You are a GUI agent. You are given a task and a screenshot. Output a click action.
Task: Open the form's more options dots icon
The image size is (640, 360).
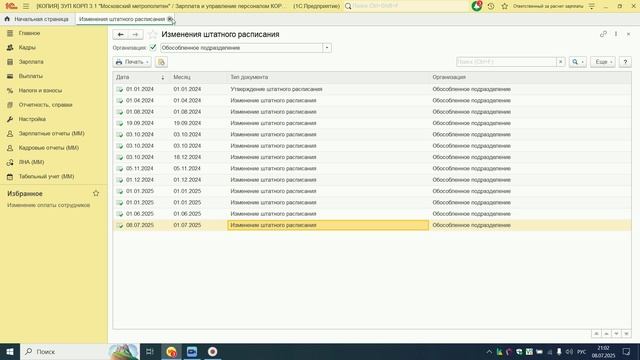(616, 34)
